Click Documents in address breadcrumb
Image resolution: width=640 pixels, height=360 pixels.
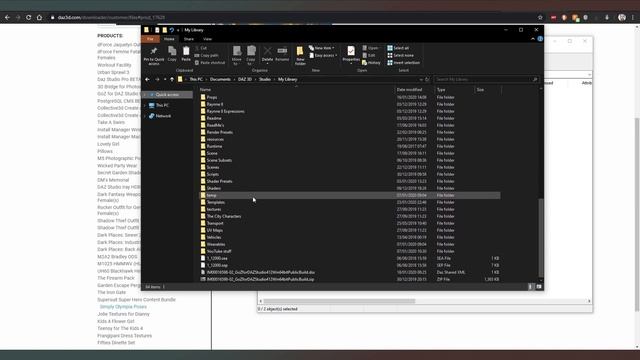220,80
